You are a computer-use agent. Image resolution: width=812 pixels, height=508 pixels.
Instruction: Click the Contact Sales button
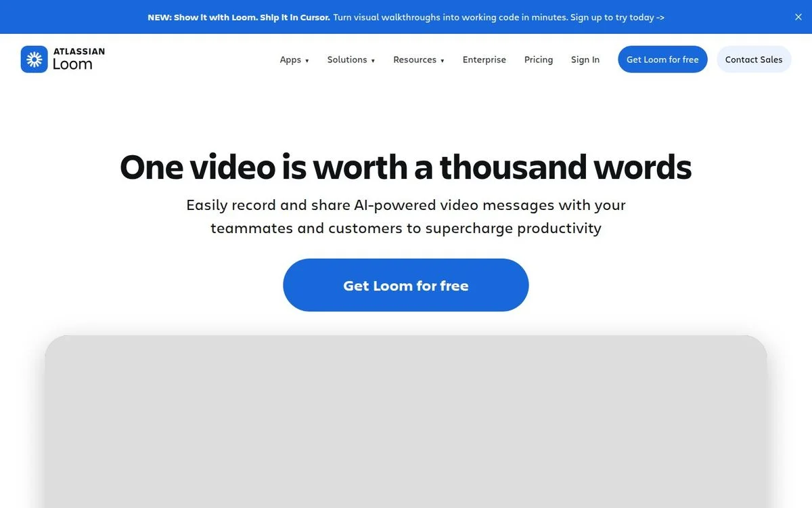click(754, 60)
